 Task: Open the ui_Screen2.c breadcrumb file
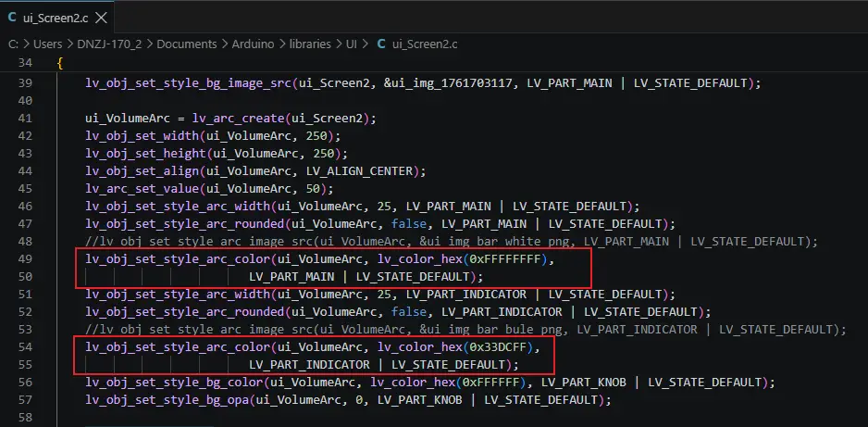pyautogui.click(x=425, y=44)
